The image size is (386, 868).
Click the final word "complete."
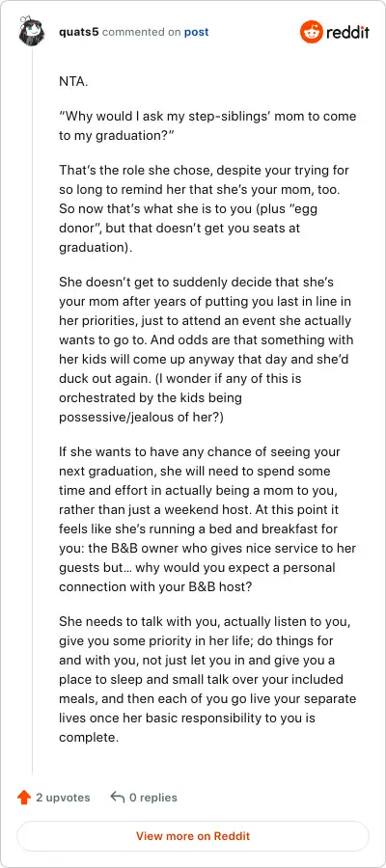pyautogui.click(x=89, y=738)
